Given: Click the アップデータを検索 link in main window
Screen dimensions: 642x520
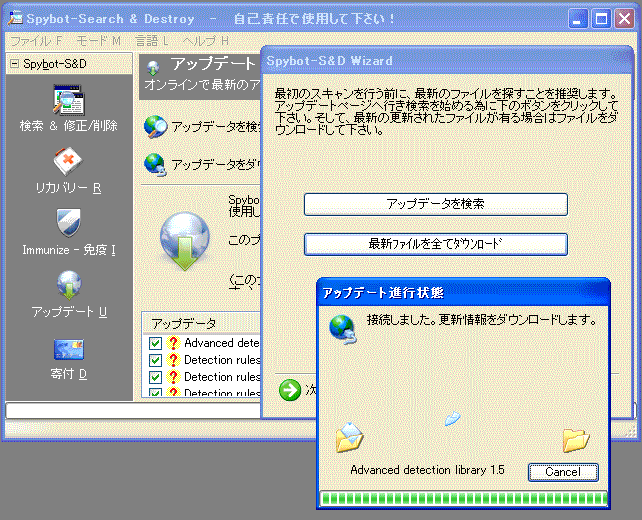Looking at the screenshot, I should (215, 127).
